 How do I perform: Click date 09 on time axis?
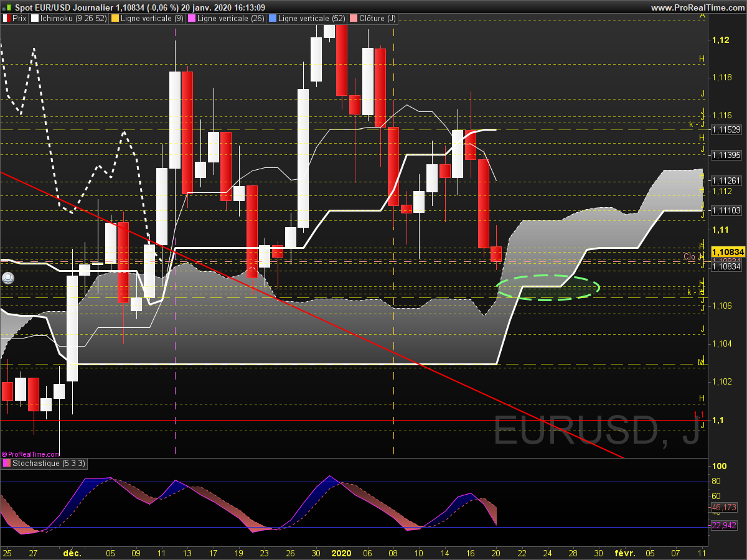(136, 553)
